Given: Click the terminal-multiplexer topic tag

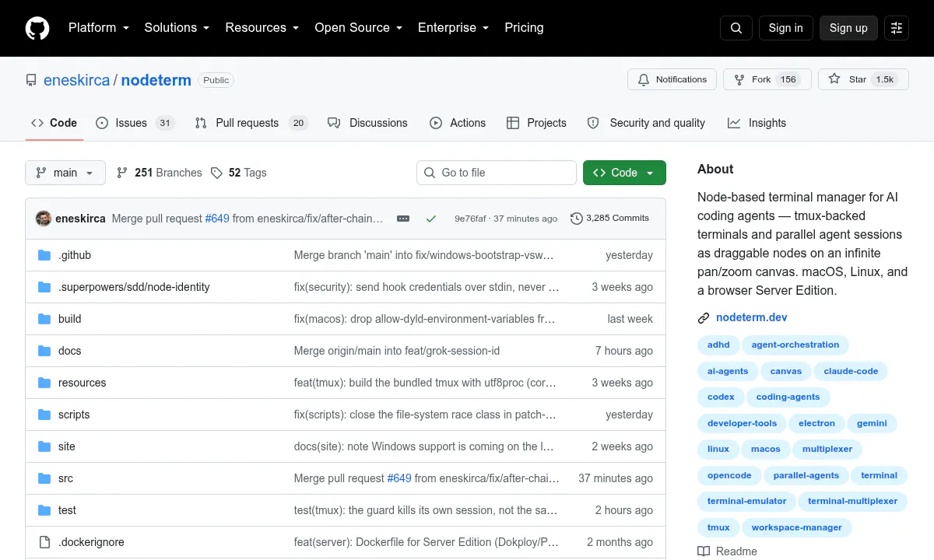Looking at the screenshot, I should click(x=852, y=501).
